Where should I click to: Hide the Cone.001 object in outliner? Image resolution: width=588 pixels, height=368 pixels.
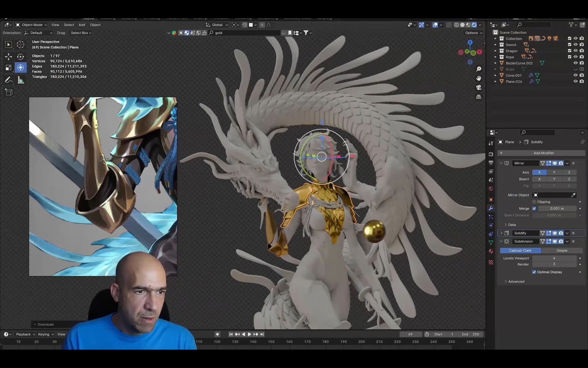point(575,75)
